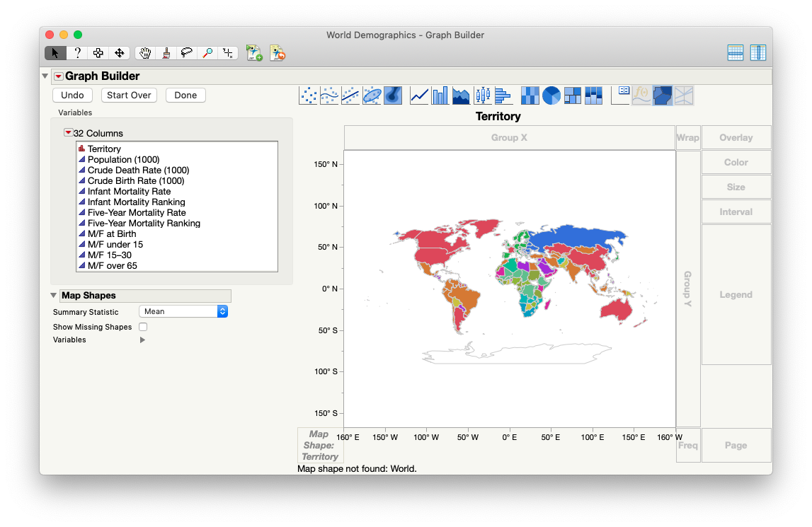The height and width of the screenshot is (527, 812).
Task: Select Population (1000) in the columns list
Action: click(120, 159)
